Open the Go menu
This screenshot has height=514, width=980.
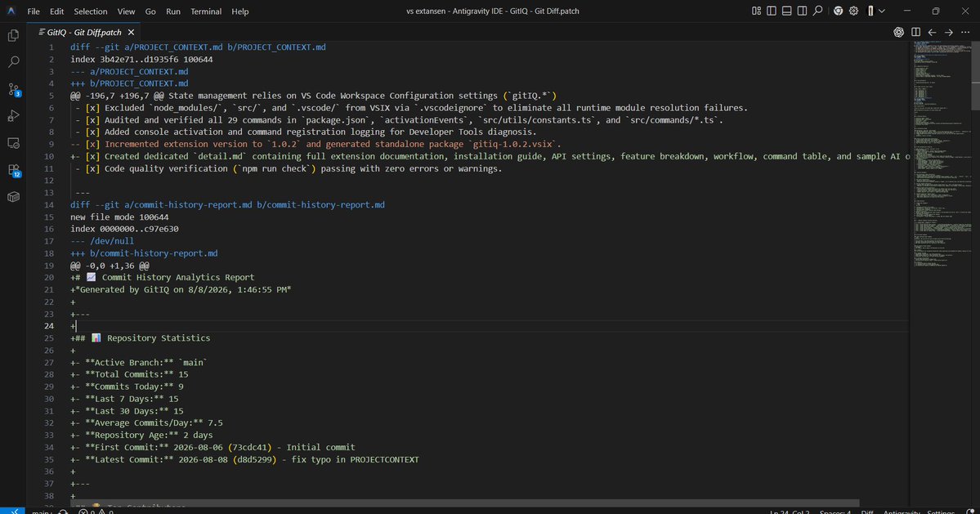point(150,11)
